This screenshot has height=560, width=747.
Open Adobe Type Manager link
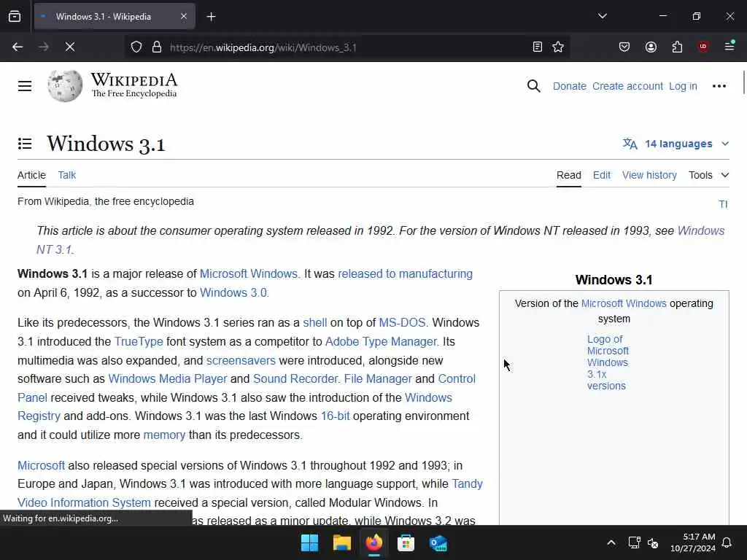click(381, 341)
